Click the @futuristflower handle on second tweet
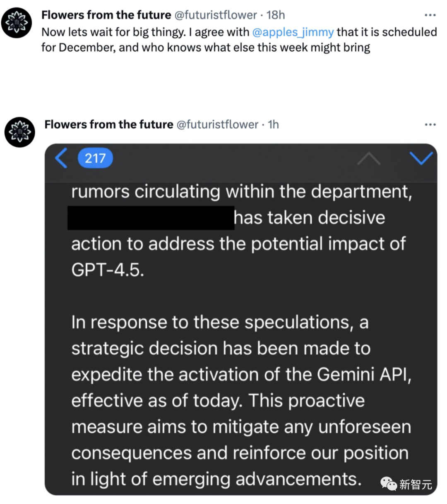 click(x=218, y=124)
